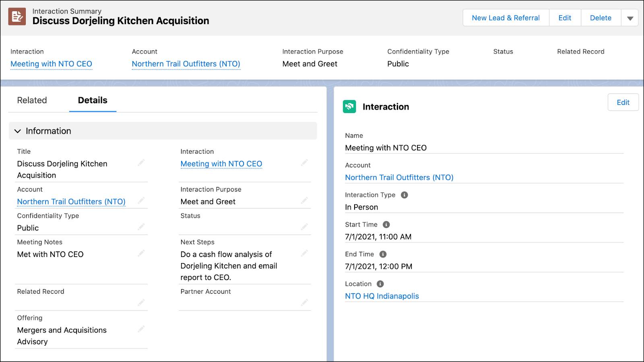Click the green Interaction handshake icon
This screenshot has height=362, width=644.
point(349,107)
